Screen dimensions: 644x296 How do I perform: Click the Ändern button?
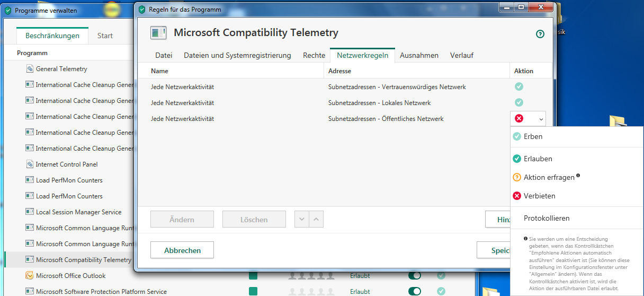tap(182, 220)
